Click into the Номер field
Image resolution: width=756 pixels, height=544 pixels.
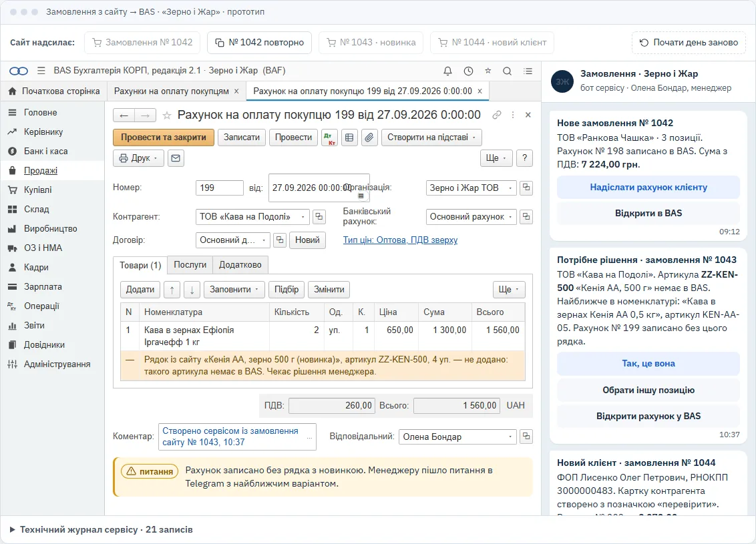[219, 188]
